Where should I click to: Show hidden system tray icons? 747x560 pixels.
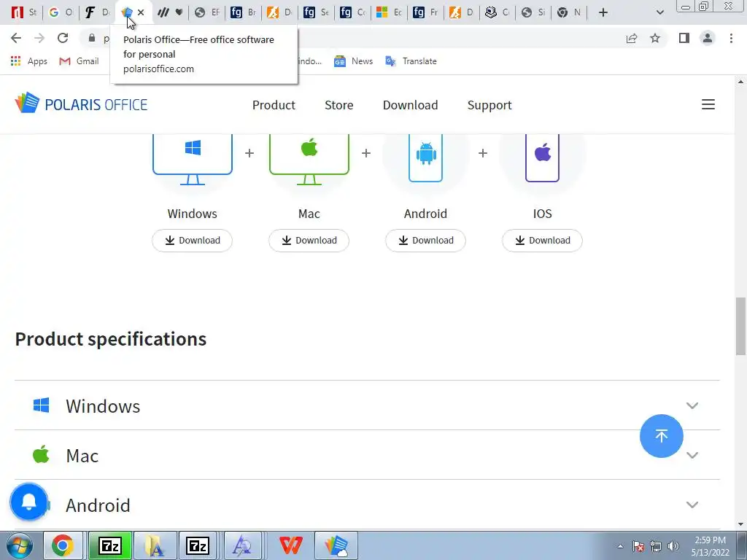pyautogui.click(x=620, y=546)
